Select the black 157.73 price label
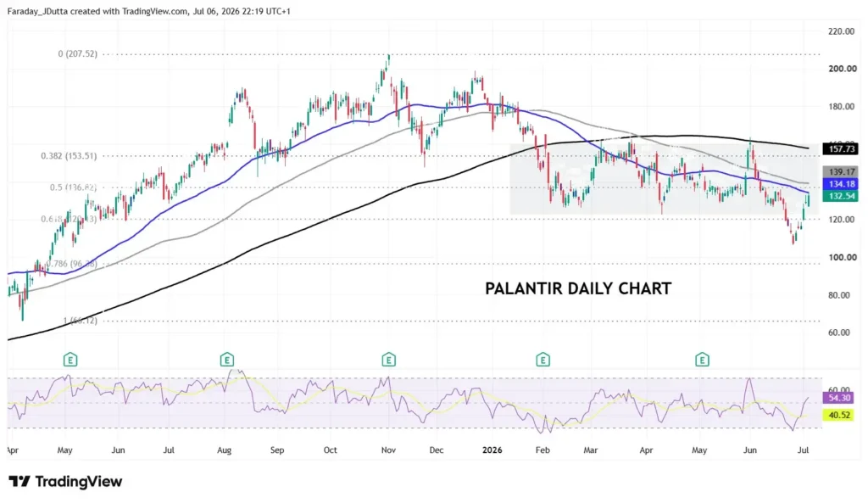Viewport: 868px width, 503px height. click(x=840, y=148)
